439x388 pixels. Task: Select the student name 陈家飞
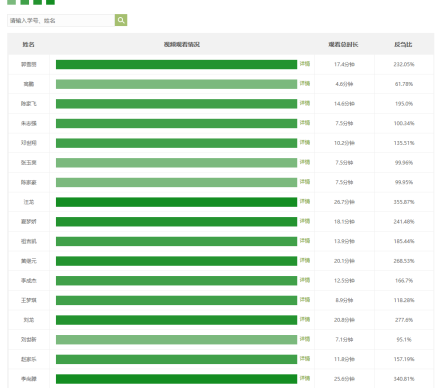[x=29, y=104]
